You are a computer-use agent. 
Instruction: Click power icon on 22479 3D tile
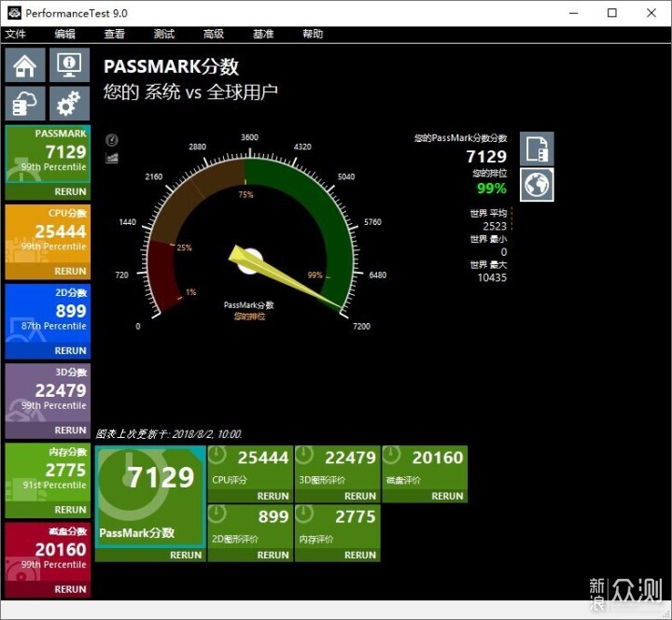coord(304,455)
